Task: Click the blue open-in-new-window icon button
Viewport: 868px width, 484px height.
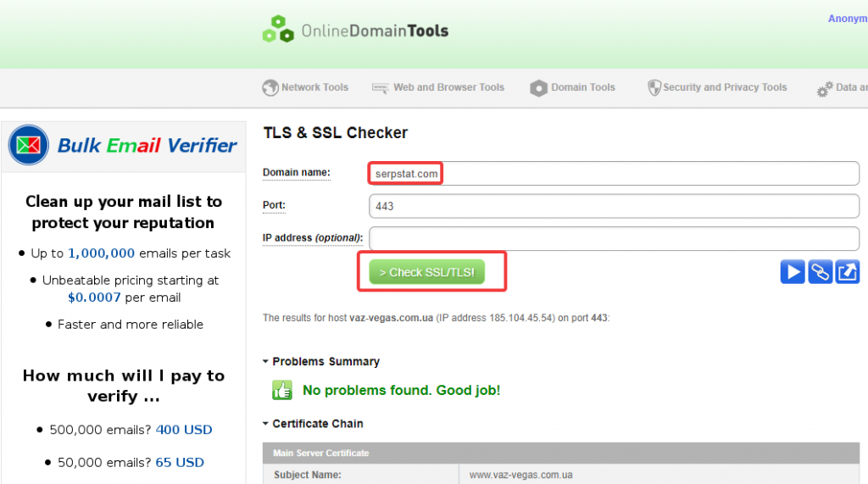Action: click(847, 272)
